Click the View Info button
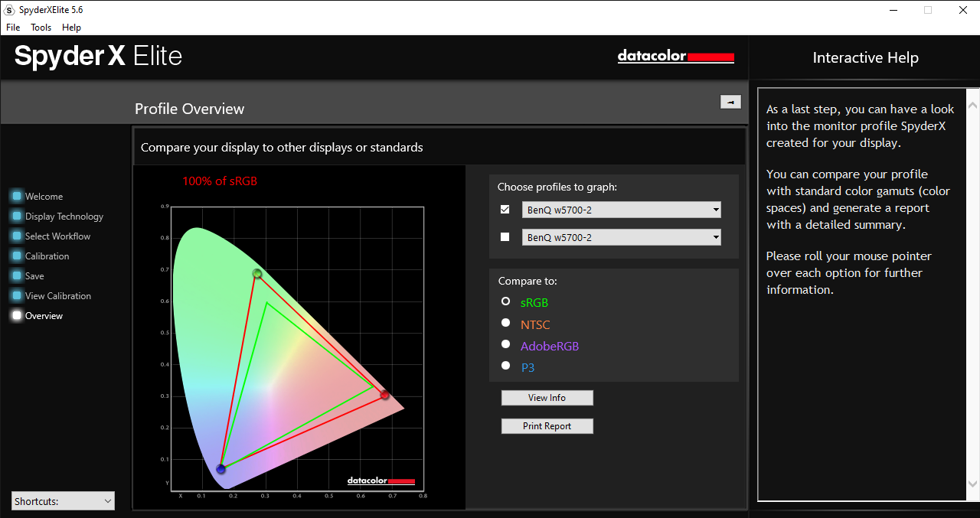 [x=547, y=398]
